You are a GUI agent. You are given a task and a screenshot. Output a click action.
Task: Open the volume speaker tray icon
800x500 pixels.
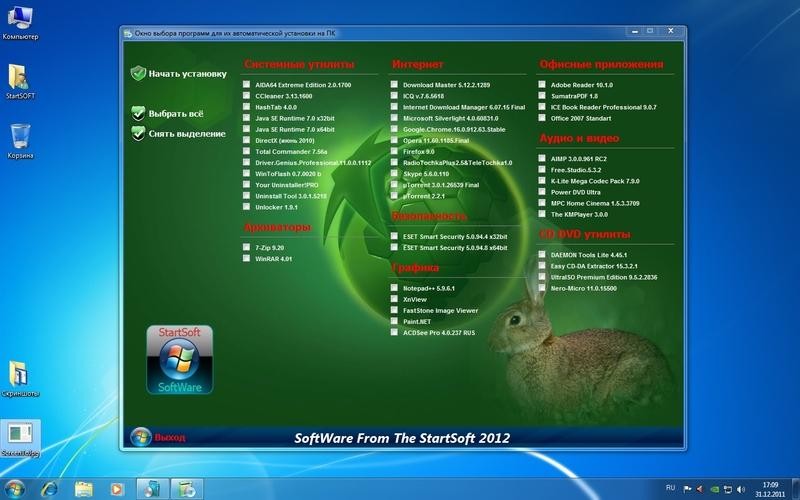coord(741,489)
